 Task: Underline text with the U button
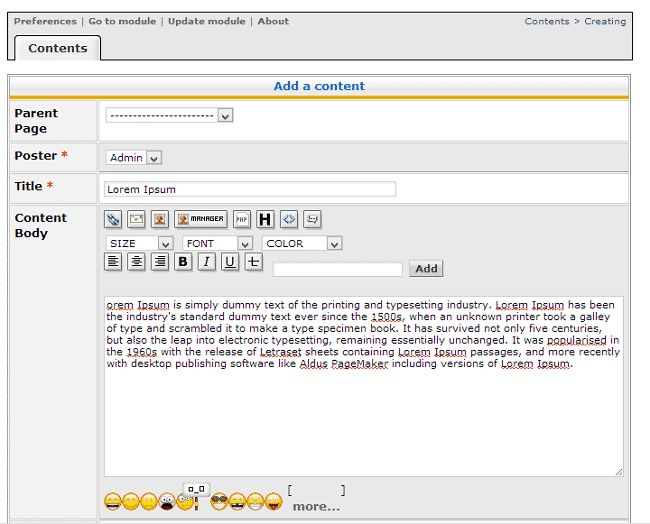click(x=230, y=262)
